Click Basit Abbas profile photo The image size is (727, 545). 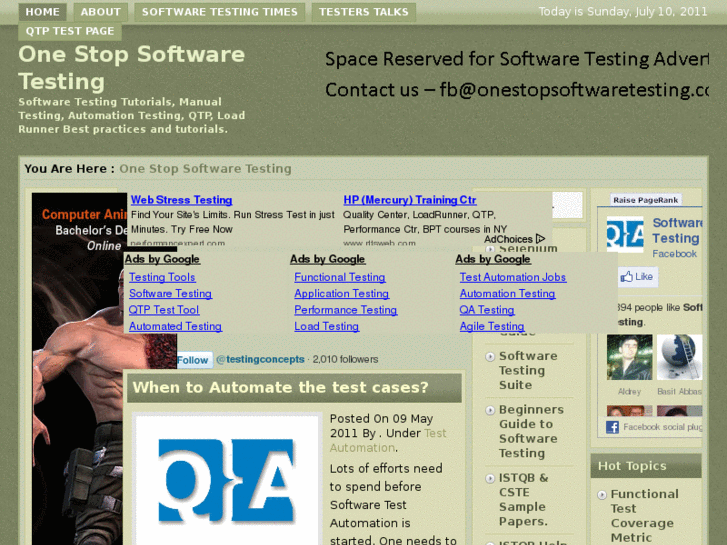pos(680,357)
